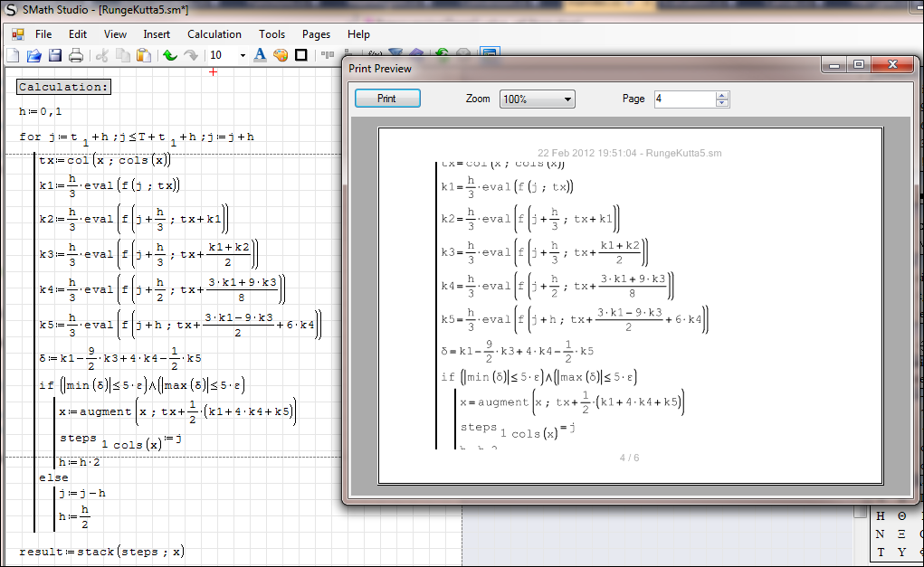
Task: Increase the page number with the up arrow
Action: pos(721,95)
